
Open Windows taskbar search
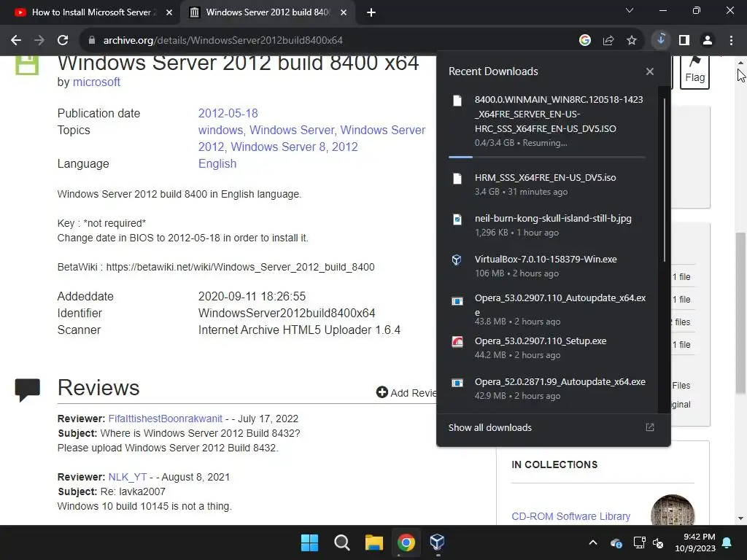pos(341,542)
